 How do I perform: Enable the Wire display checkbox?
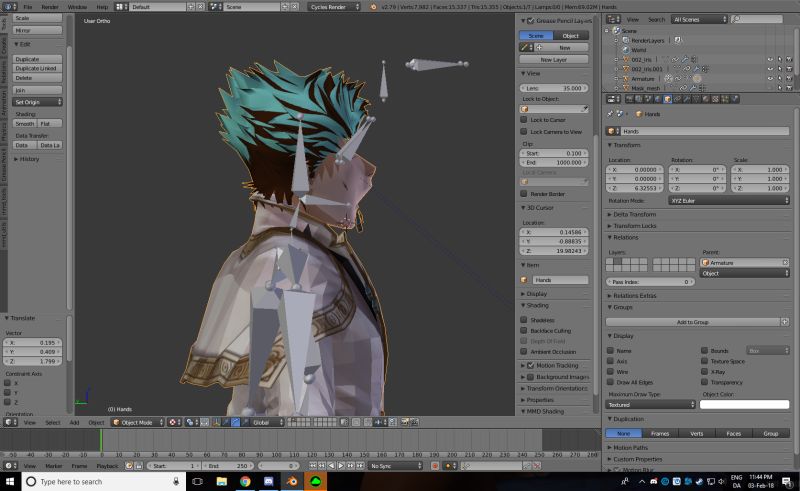610,372
